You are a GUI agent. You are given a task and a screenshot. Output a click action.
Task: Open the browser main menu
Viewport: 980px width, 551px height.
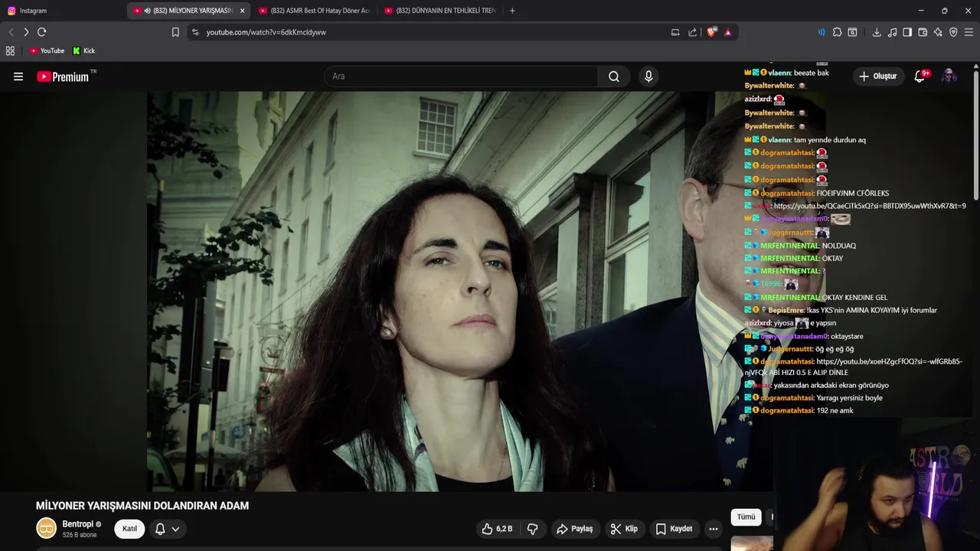tap(969, 32)
